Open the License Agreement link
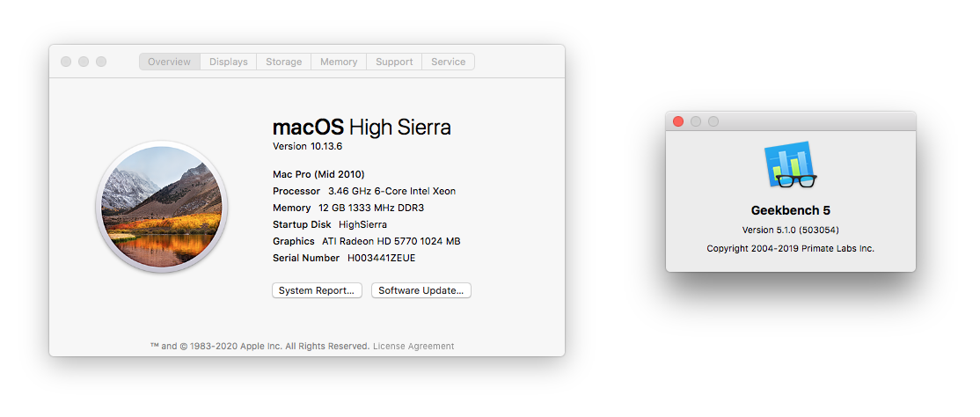 coord(413,346)
